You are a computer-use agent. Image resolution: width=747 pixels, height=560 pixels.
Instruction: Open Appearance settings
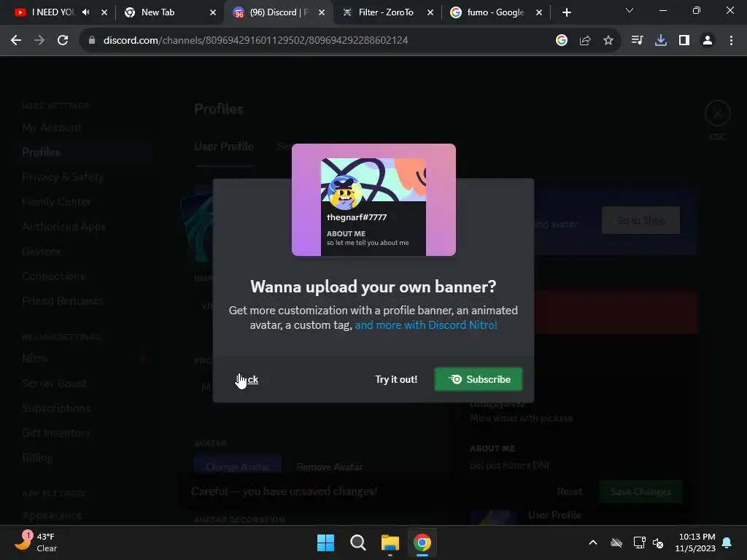click(x=52, y=516)
